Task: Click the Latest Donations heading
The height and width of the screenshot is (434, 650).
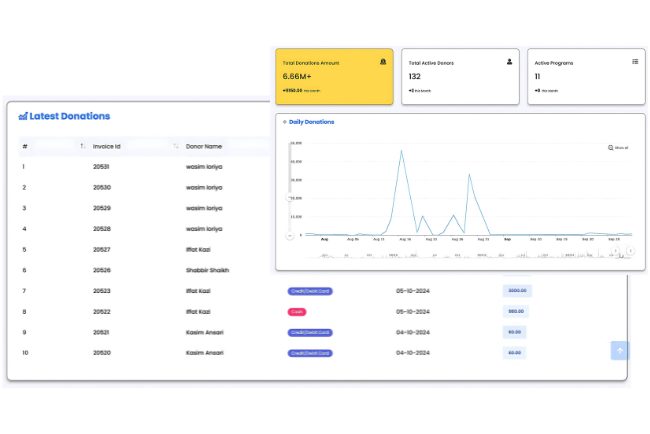Action: coord(70,116)
